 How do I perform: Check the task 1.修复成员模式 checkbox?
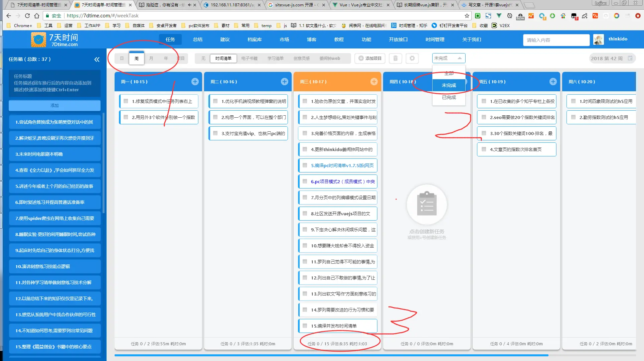click(126, 101)
